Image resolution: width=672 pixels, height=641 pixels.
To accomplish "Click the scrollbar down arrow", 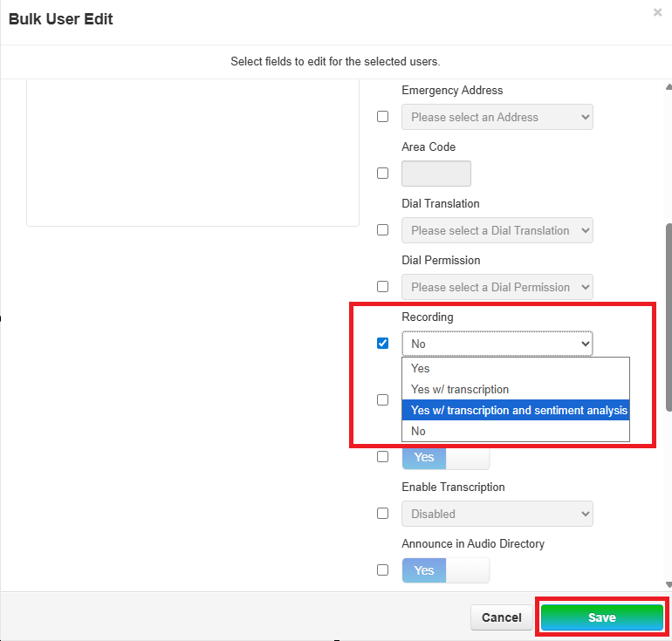I will point(668,583).
